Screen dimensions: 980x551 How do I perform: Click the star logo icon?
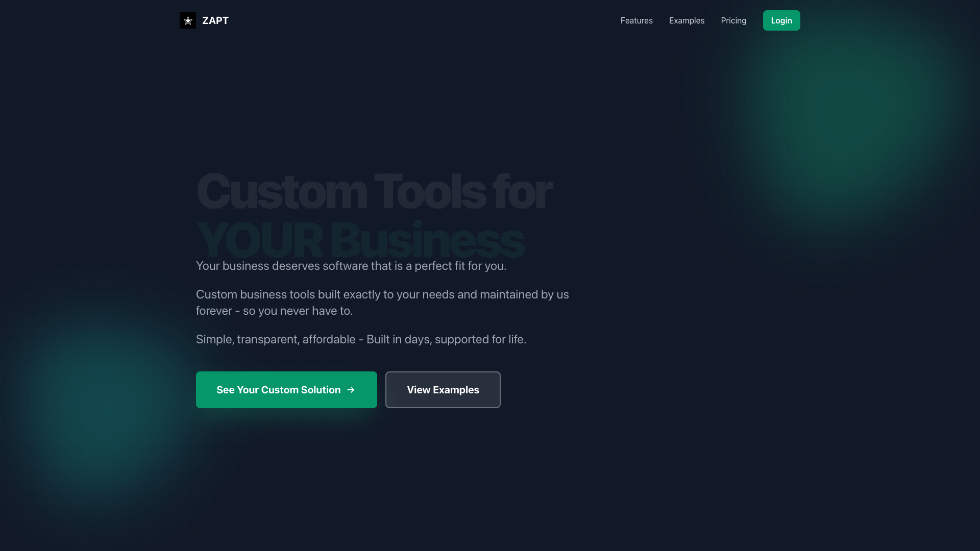(188, 20)
